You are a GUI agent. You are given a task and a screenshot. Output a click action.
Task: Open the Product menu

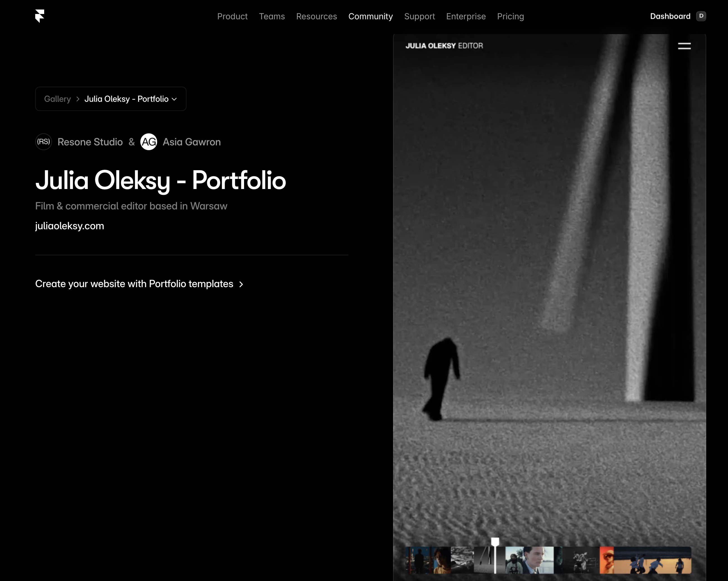pyautogui.click(x=232, y=16)
